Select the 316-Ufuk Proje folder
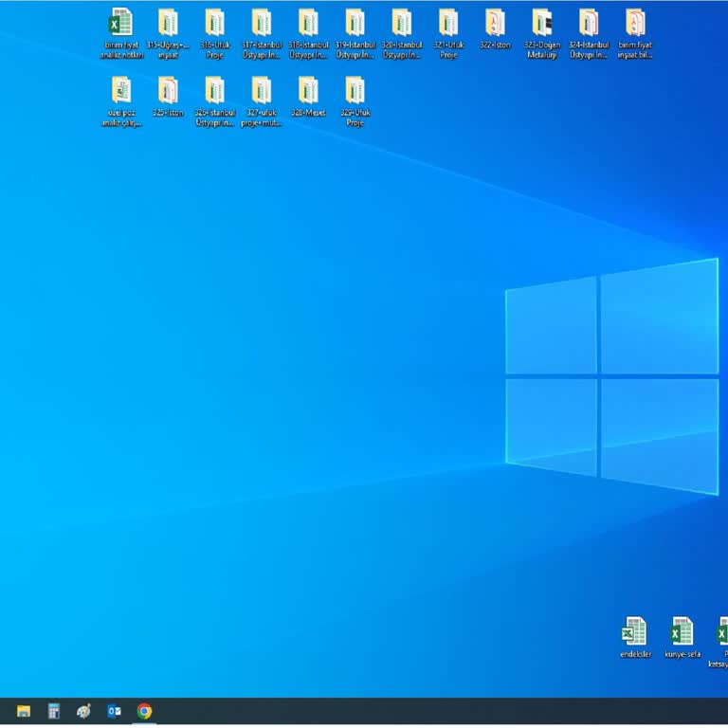This screenshot has width=728, height=728. click(x=215, y=33)
